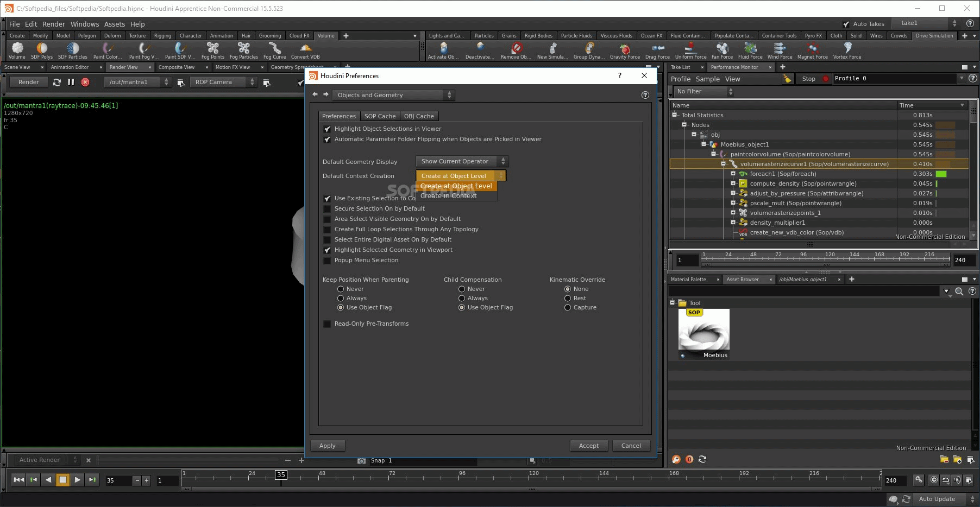The width and height of the screenshot is (980, 507).
Task: Check Read-Only Pre-Transforms
Action: point(327,324)
